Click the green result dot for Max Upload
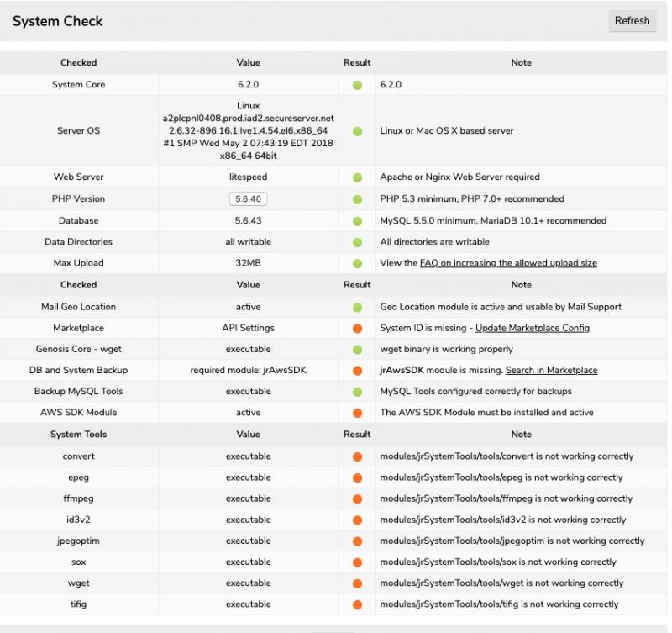This screenshot has width=672, height=633. pos(357,263)
